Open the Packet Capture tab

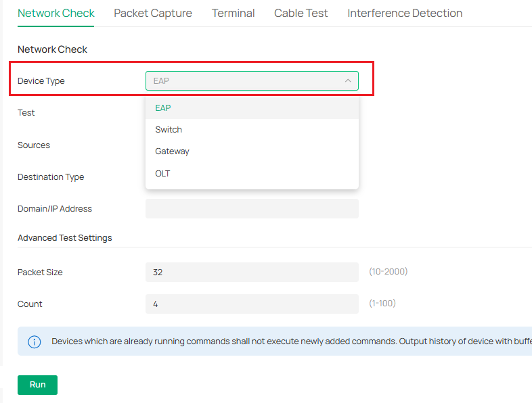[x=153, y=14]
